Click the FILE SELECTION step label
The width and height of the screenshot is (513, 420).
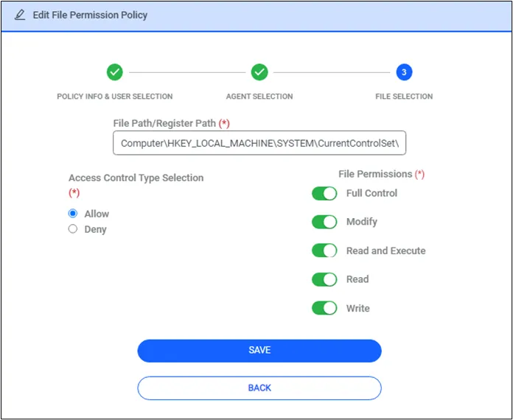[404, 97]
